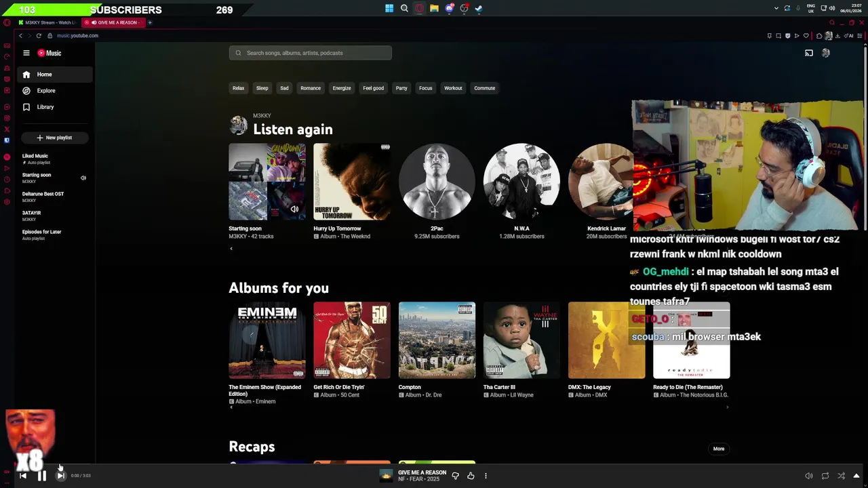
Task: Like the song GIVE ME A REASON
Action: coord(471,476)
